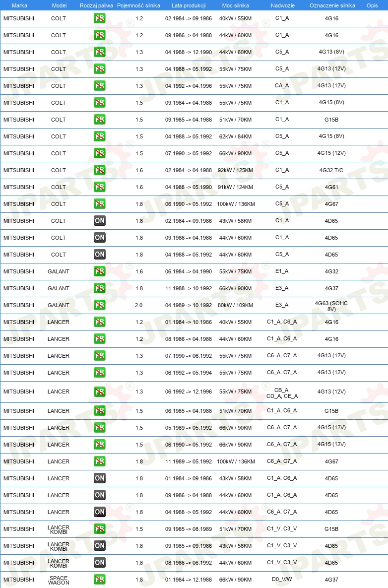Click petrol icon in Galant 1.8 4G37 row
The image size is (388, 588).
(x=99, y=288)
